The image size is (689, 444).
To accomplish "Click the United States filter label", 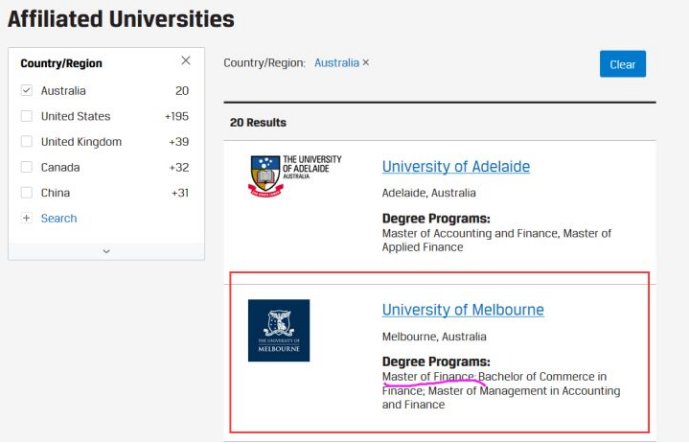I will coord(75,116).
